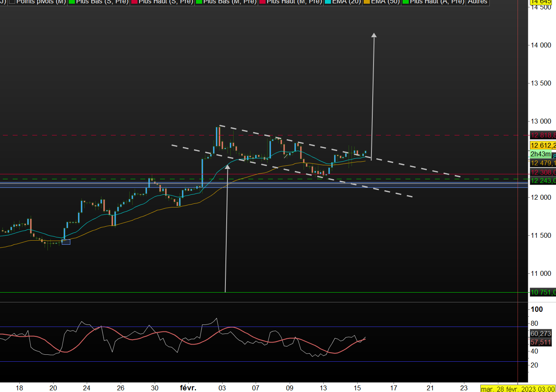Click the yellow current price label 12 612,2

(x=542, y=145)
